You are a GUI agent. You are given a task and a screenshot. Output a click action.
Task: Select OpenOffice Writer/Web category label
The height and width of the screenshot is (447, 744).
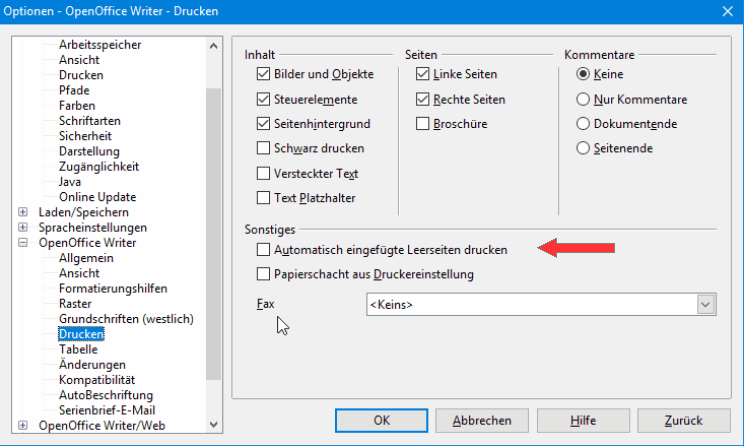(x=102, y=425)
